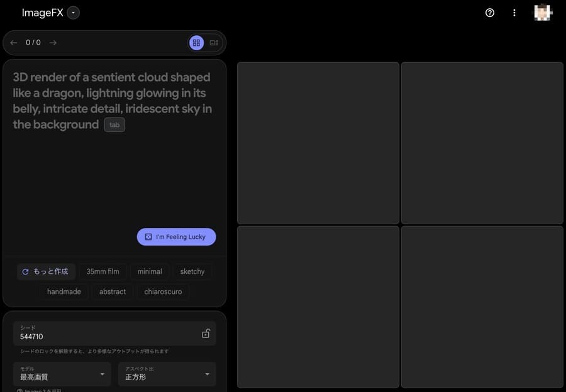Open the help question mark icon
The height and width of the screenshot is (392, 566).
(x=490, y=13)
